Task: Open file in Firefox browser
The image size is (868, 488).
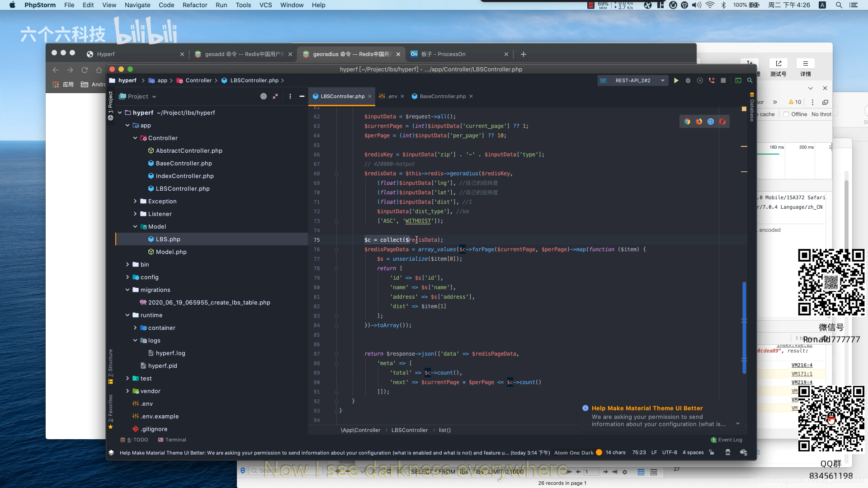Action: point(699,122)
